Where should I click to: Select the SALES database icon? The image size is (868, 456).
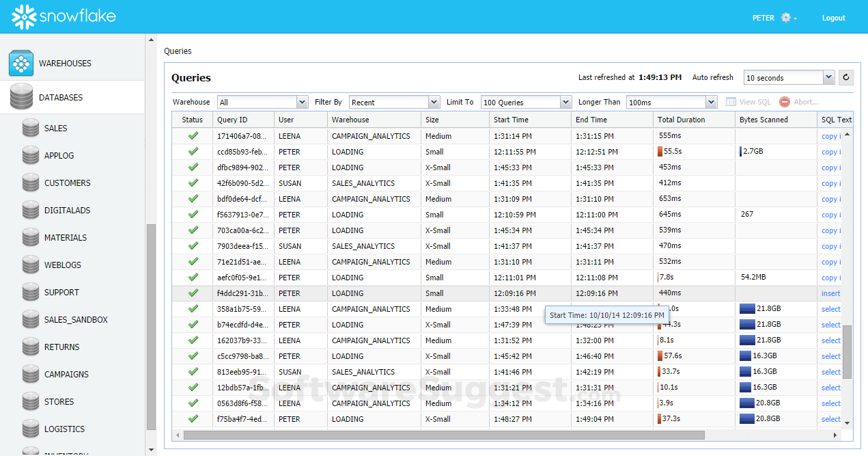point(31,129)
